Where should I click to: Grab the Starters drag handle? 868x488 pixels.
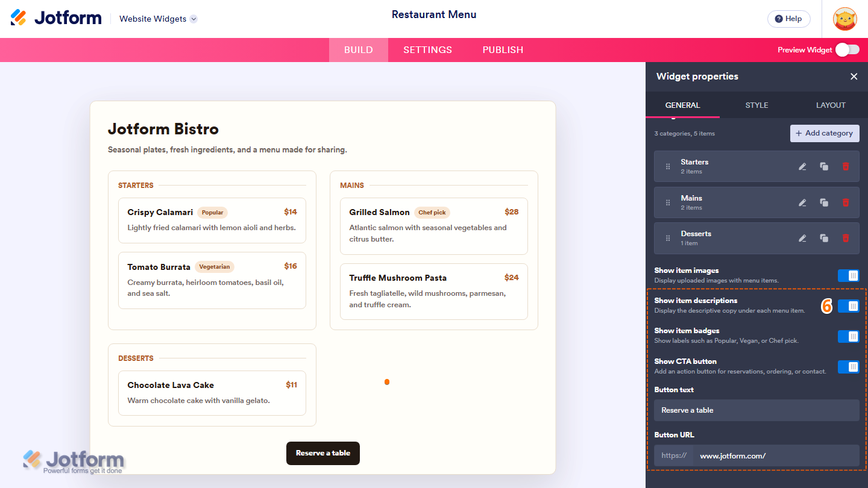click(668, 167)
